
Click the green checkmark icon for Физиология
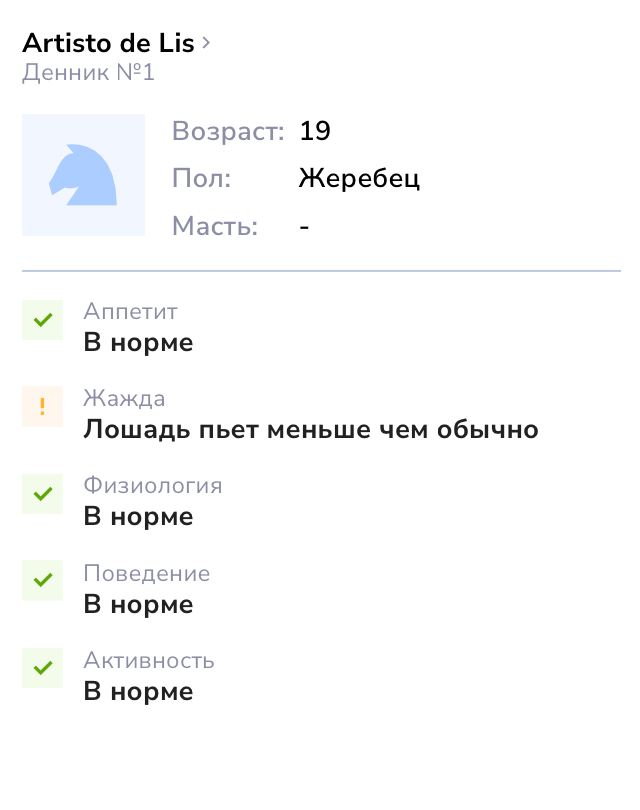42,494
